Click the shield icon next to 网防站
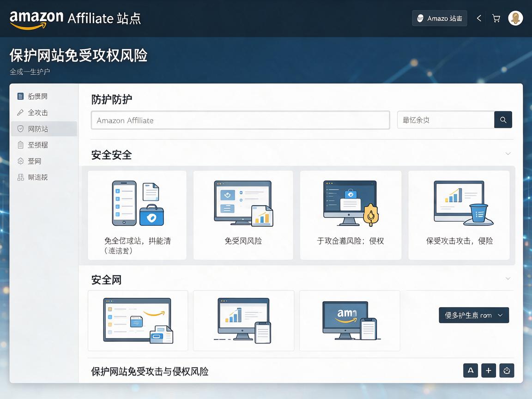Viewport: 532px width, 399px height. [20, 129]
